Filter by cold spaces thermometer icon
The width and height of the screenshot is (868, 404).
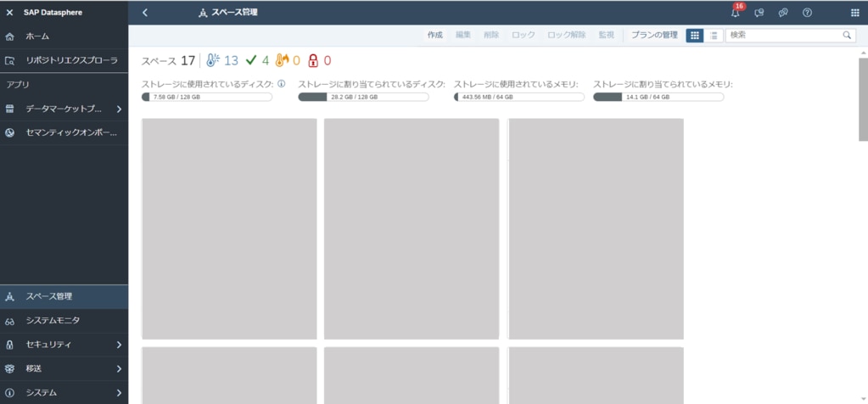[x=213, y=60]
